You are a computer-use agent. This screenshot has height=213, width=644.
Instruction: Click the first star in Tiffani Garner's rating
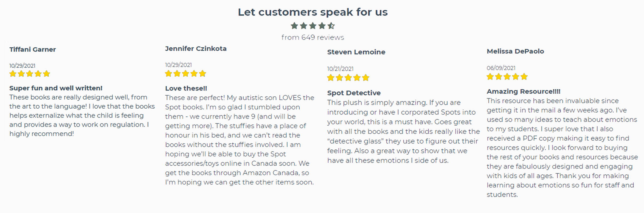[x=13, y=74]
